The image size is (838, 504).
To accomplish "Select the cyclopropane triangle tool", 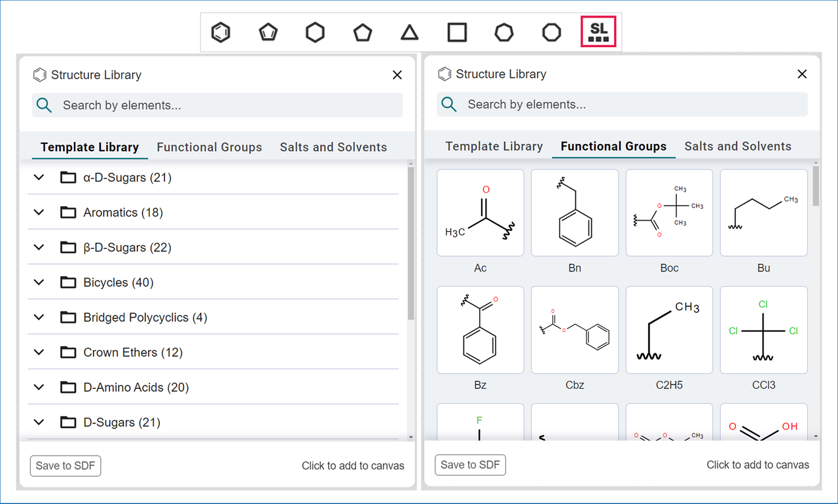I will click(410, 32).
